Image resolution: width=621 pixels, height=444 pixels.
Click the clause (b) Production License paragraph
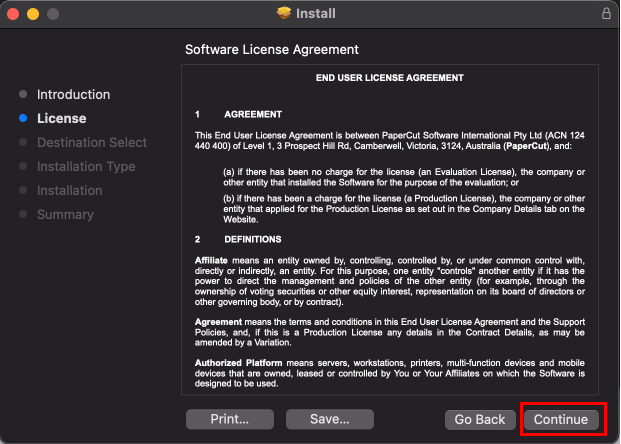(404, 209)
